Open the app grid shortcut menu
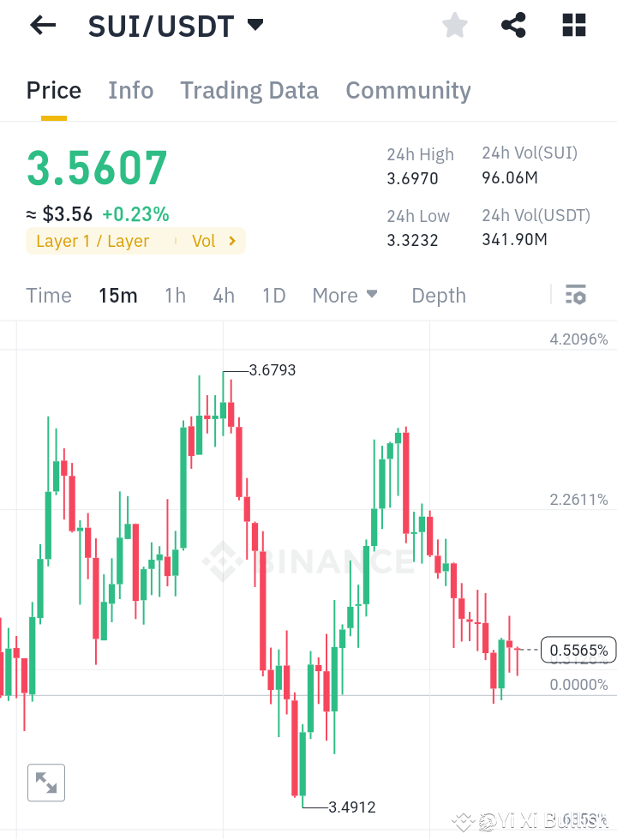The image size is (617, 840). [x=572, y=25]
